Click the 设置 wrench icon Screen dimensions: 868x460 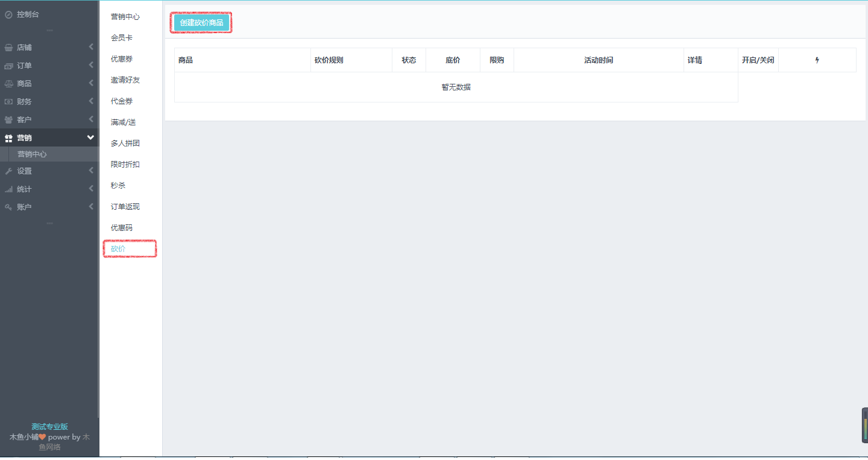8,171
